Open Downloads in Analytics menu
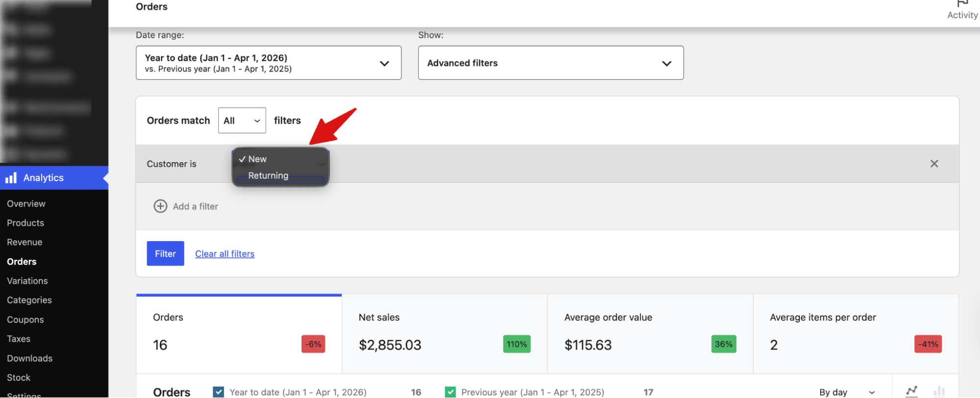The width and height of the screenshot is (980, 398). (x=30, y=358)
